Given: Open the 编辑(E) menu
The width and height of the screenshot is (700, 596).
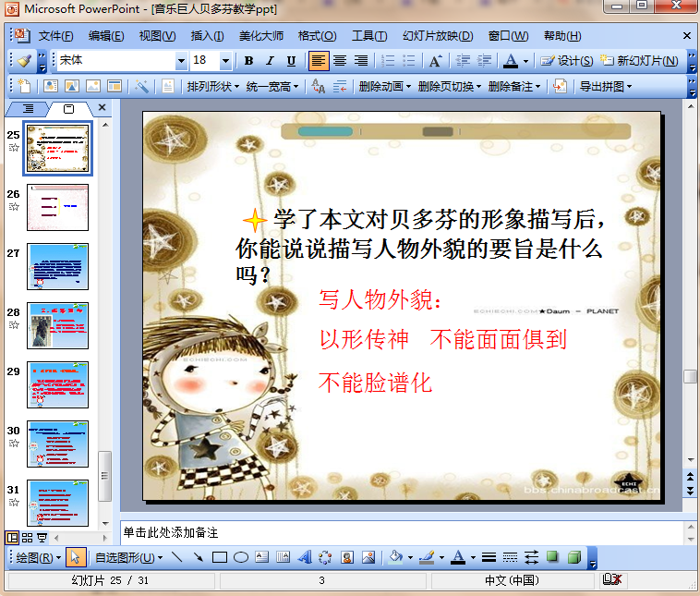Looking at the screenshot, I should 106,36.
